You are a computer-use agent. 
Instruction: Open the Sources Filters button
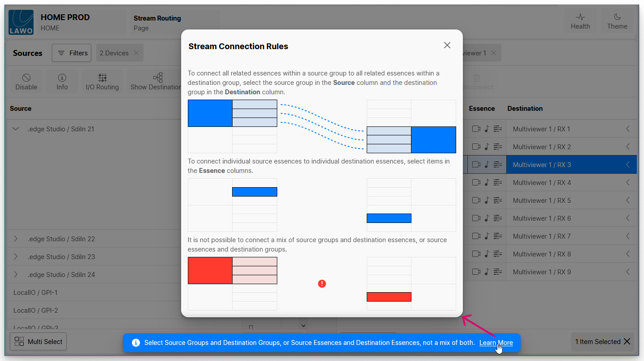[x=72, y=53]
